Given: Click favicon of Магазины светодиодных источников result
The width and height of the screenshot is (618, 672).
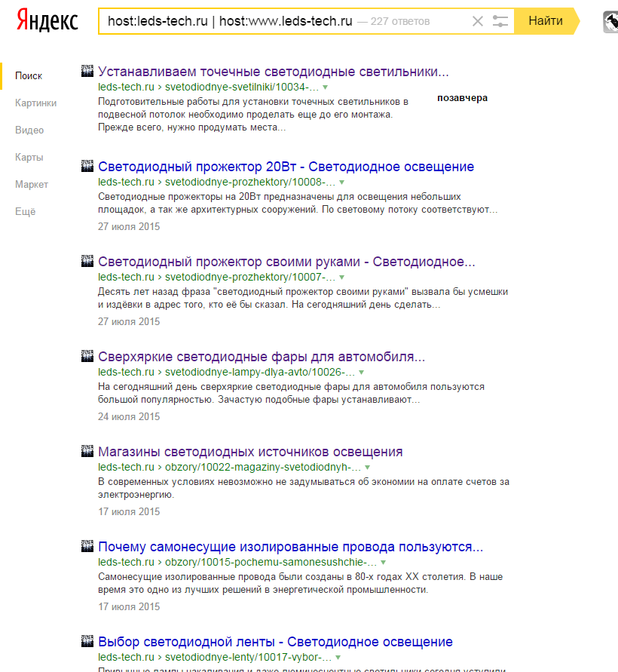Looking at the screenshot, I should pyautogui.click(x=87, y=451).
